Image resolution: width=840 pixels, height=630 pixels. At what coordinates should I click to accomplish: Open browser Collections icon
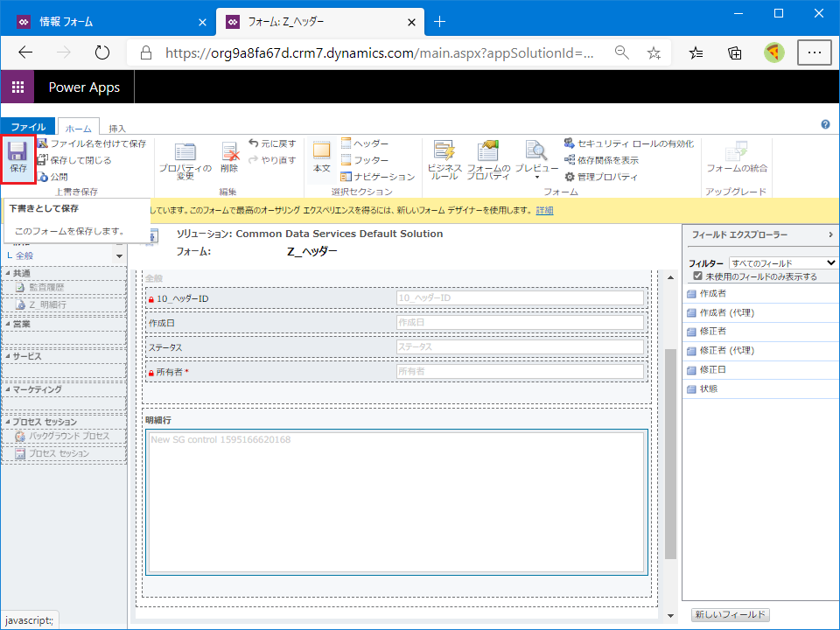[734, 52]
